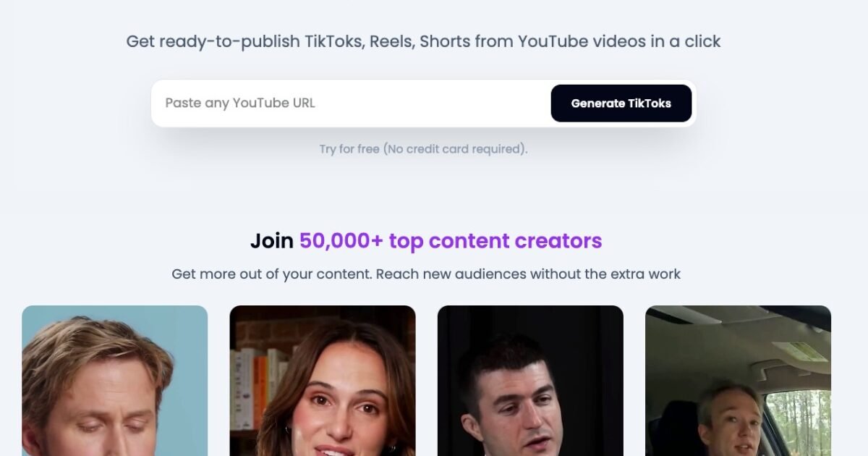Click the purple 50,000+ top content creators text
This screenshot has height=456, width=868.
click(451, 241)
